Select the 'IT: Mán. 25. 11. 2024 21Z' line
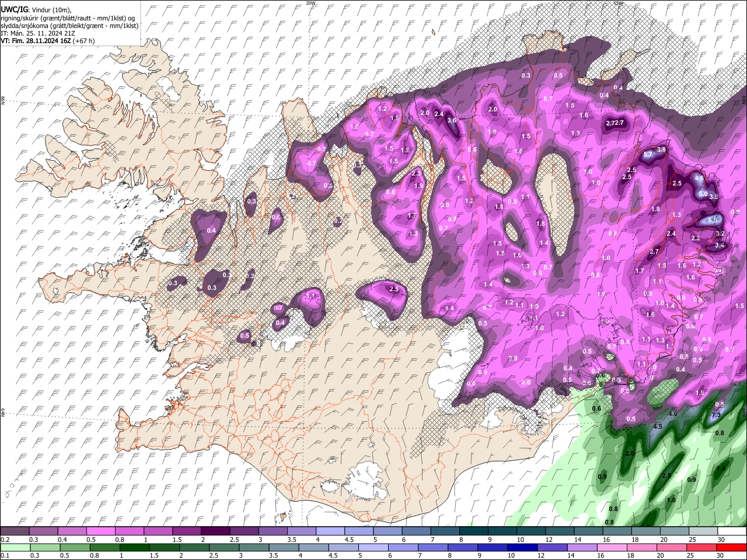 point(39,33)
